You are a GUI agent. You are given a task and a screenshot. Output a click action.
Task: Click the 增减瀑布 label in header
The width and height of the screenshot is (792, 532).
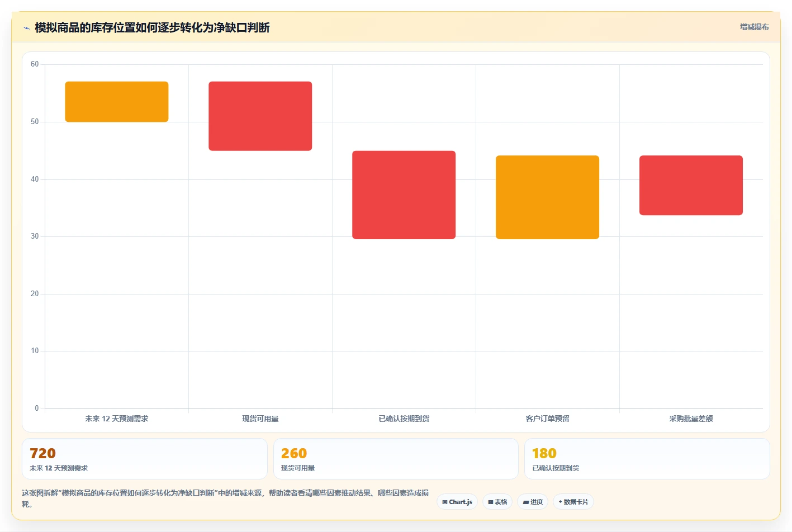[x=754, y=27]
